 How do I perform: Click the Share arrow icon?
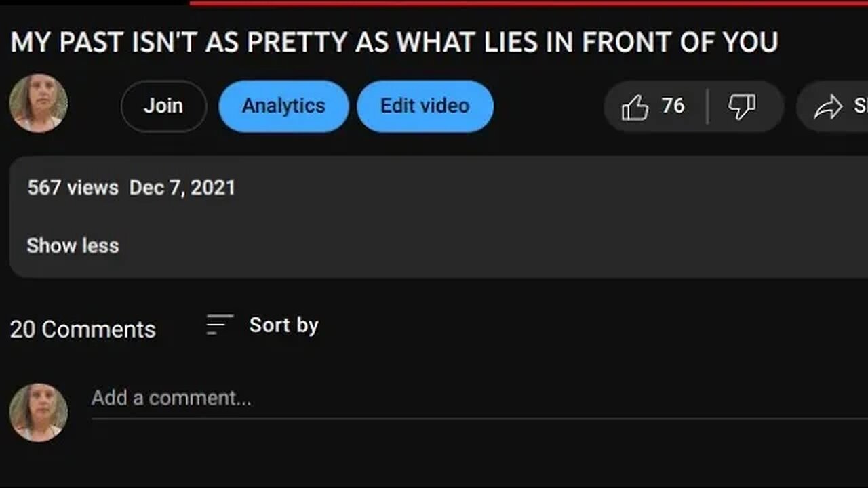[x=827, y=106]
